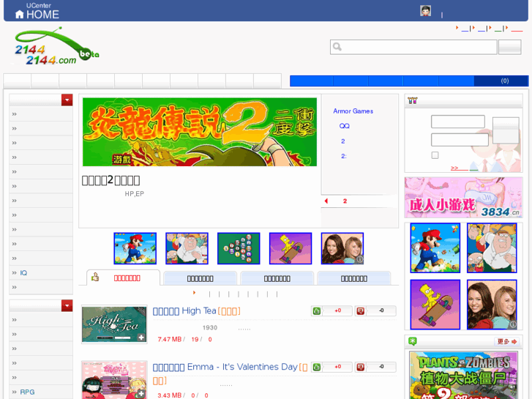The image size is (532, 399).
Task: Click the 2144.com beta logo
Action: point(56,47)
